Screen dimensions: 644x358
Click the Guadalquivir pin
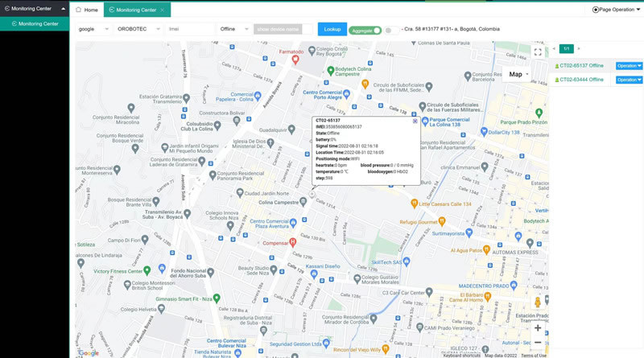point(291,130)
